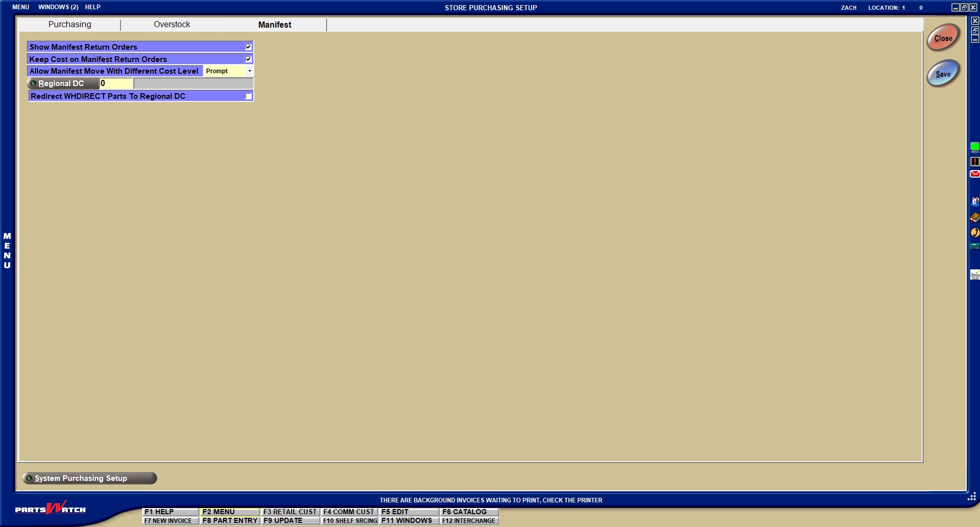Open the WINDOWS (2) menu

pos(58,7)
